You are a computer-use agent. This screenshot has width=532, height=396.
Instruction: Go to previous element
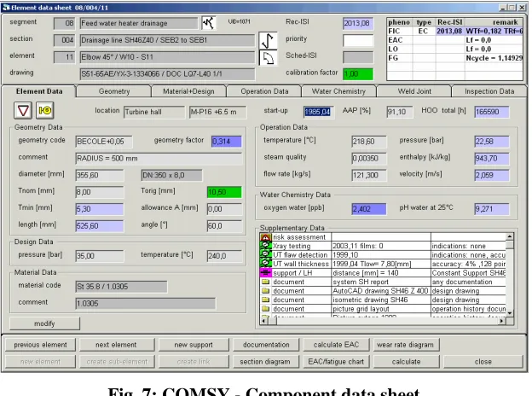[40, 345]
